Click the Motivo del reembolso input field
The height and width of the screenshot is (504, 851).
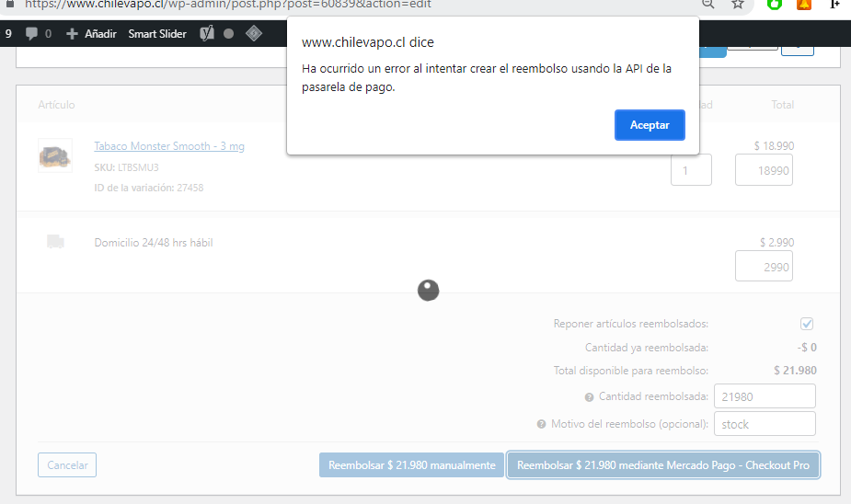click(765, 424)
